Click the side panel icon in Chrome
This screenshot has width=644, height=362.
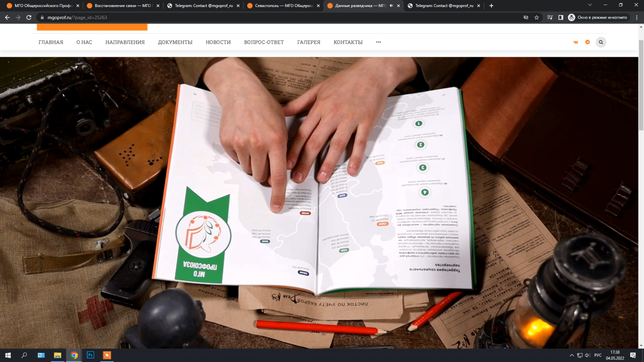[x=560, y=17]
